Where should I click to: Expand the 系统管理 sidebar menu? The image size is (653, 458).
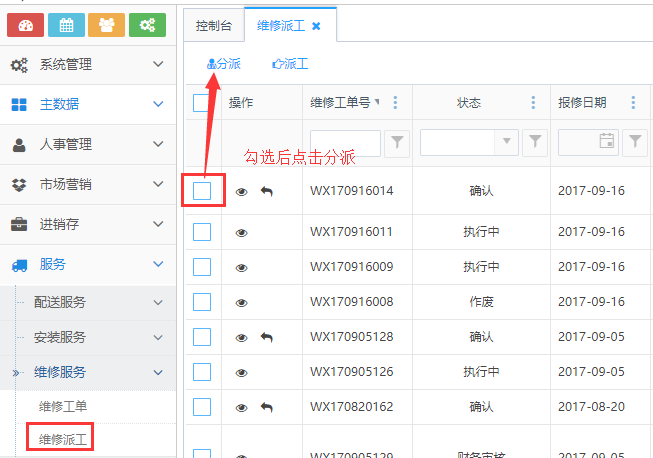click(x=88, y=64)
